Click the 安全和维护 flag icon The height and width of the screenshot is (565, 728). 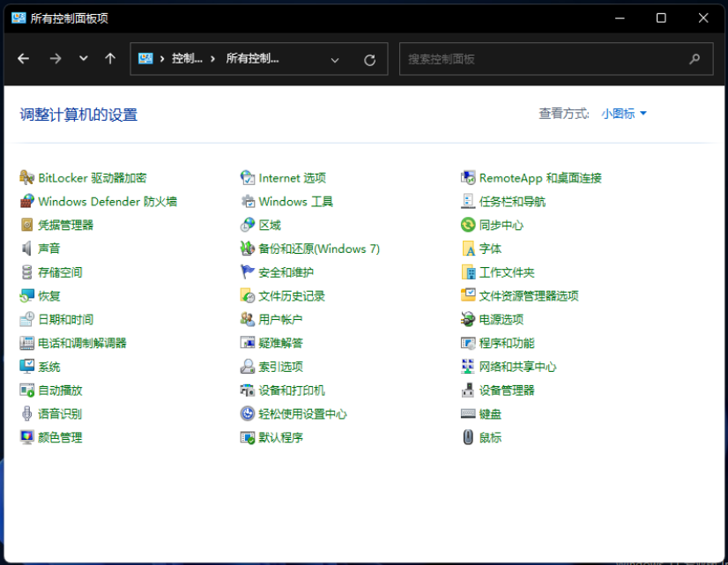click(x=248, y=272)
